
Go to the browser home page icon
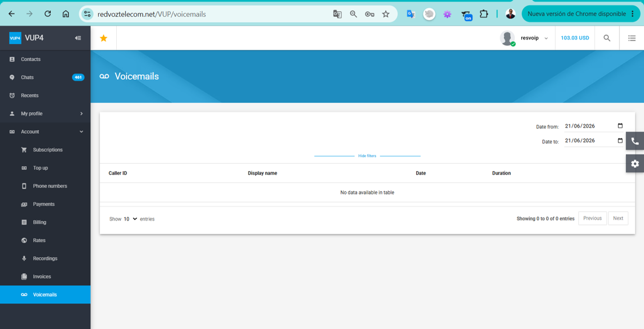(66, 14)
